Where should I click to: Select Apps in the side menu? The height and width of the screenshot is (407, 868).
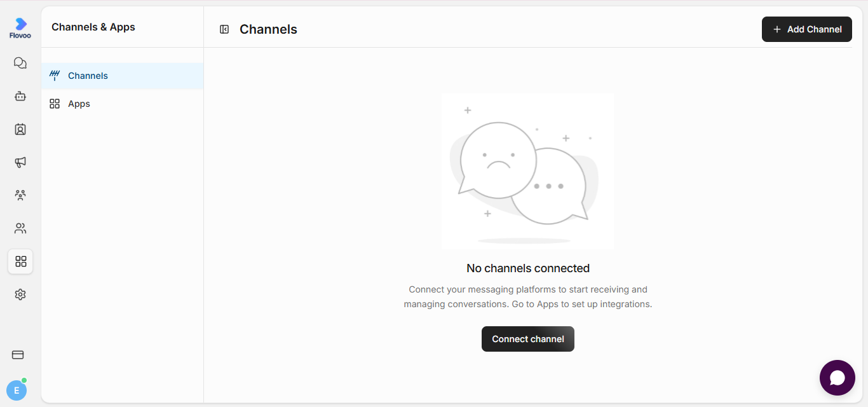(x=123, y=104)
